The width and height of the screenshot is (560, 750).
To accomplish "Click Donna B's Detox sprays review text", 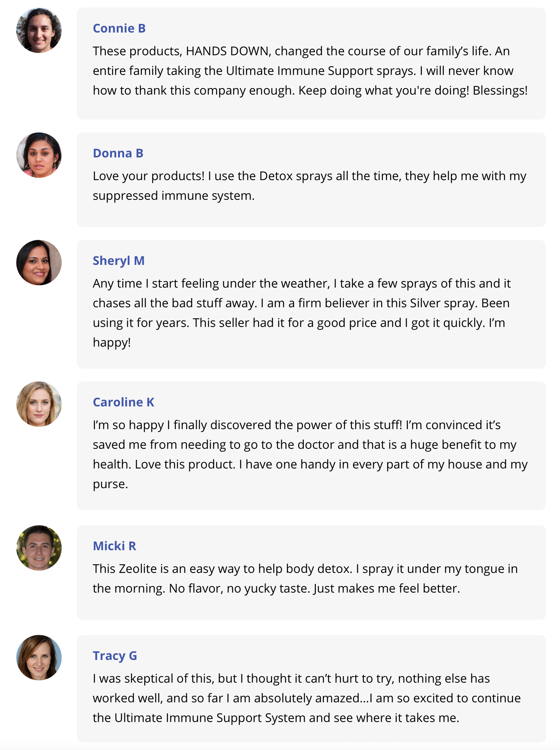I will 310,186.
